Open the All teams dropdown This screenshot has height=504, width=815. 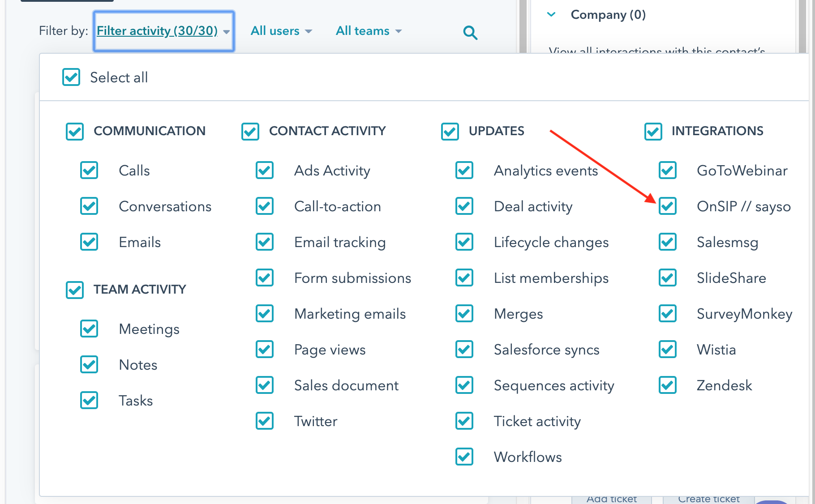[x=369, y=31]
